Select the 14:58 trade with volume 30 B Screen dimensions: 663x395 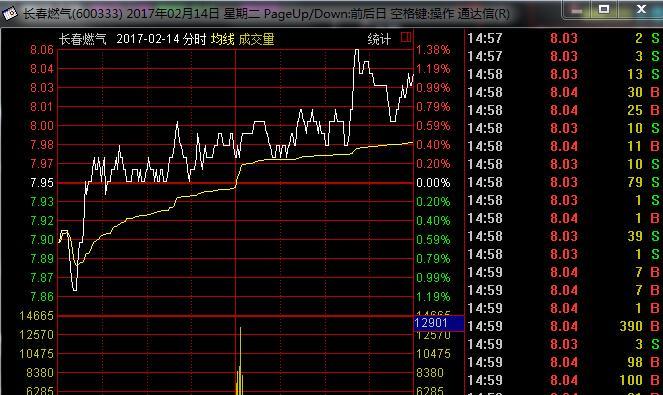click(x=564, y=92)
